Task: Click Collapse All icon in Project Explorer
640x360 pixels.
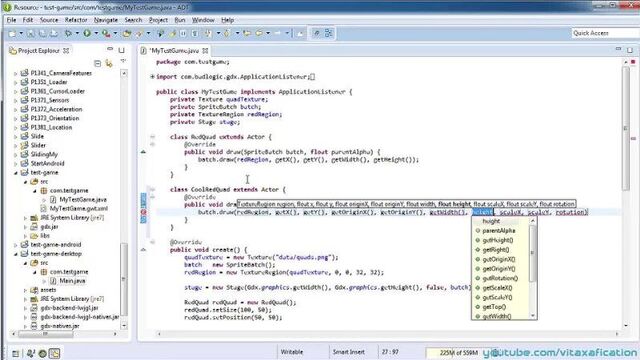Action: [97, 63]
